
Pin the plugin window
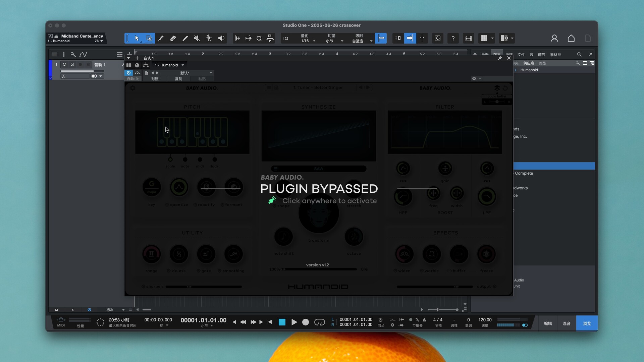(x=500, y=58)
